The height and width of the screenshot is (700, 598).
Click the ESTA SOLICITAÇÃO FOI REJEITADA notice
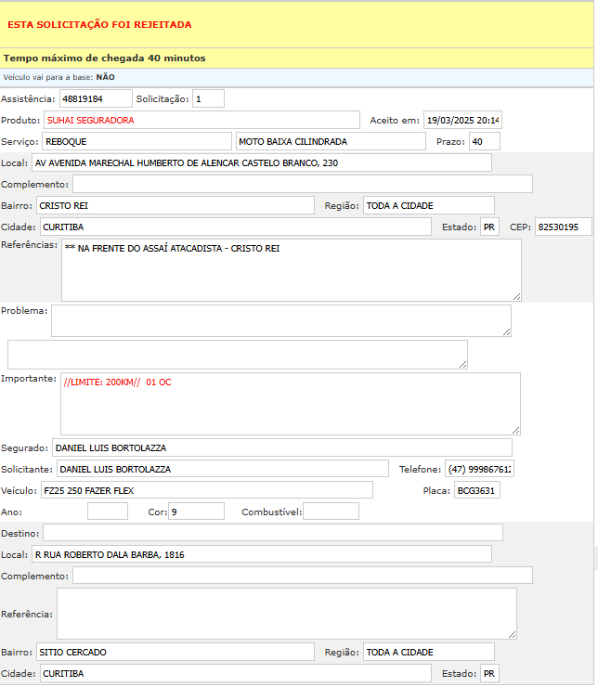tap(99, 25)
